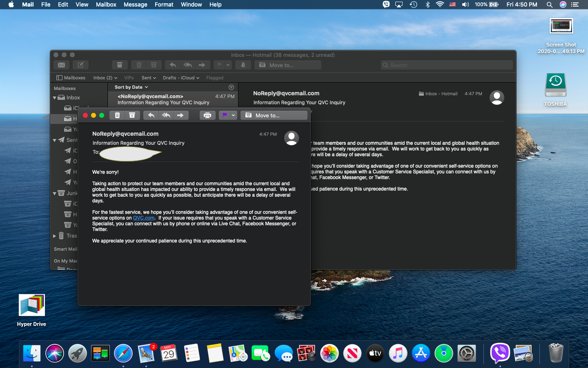588x368 pixels.
Task: Click Get Mail envelope icon in main toolbar
Action: coord(61,65)
